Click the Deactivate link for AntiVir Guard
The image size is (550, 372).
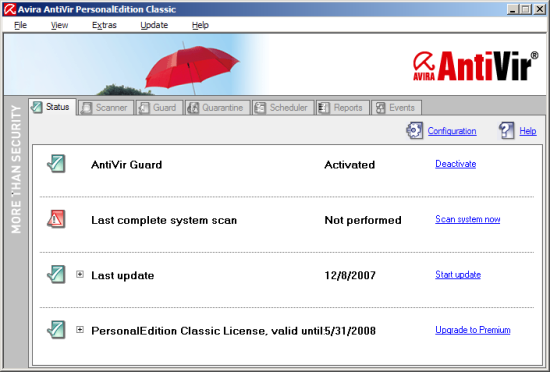(456, 164)
